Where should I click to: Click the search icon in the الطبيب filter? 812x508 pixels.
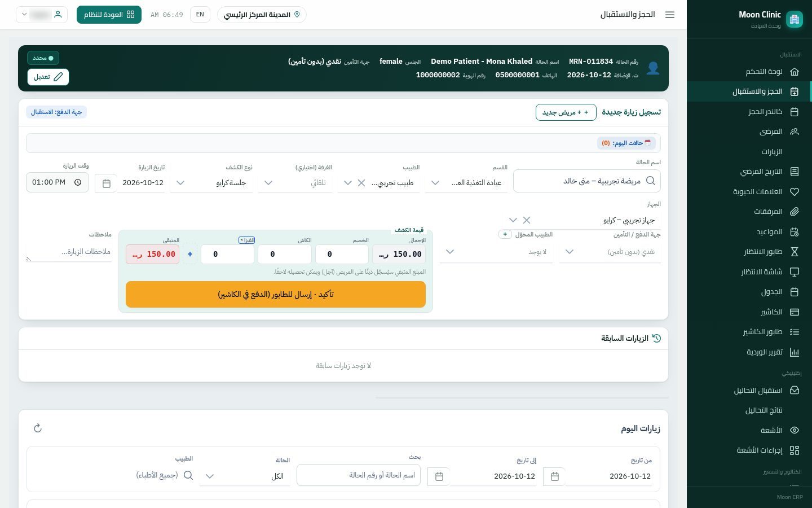coord(188,475)
